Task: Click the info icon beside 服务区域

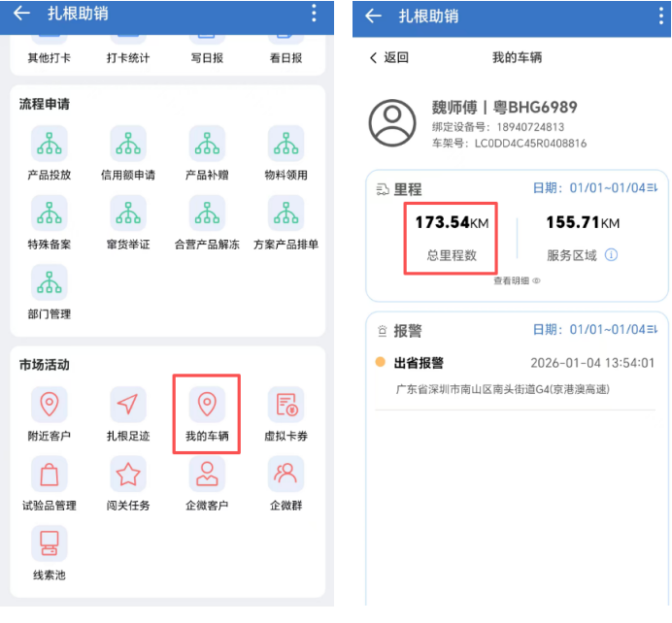Action: [612, 255]
